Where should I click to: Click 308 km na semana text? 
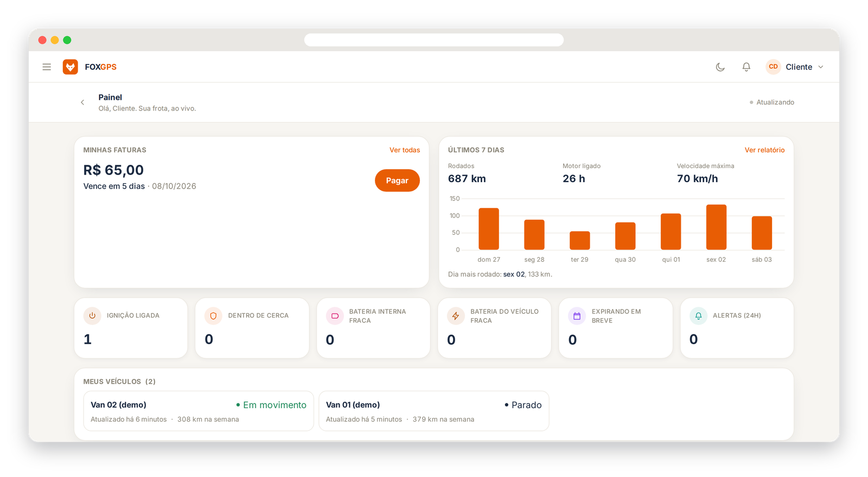[208, 420]
